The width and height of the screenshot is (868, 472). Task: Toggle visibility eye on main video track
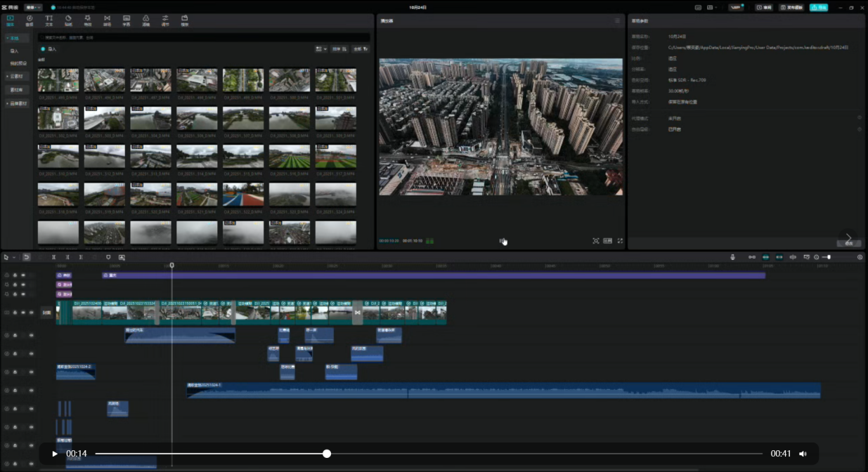pyautogui.click(x=23, y=313)
